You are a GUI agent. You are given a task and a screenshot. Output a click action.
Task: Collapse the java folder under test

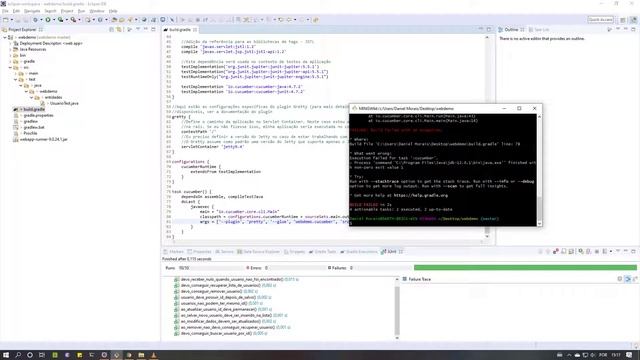click(21, 85)
